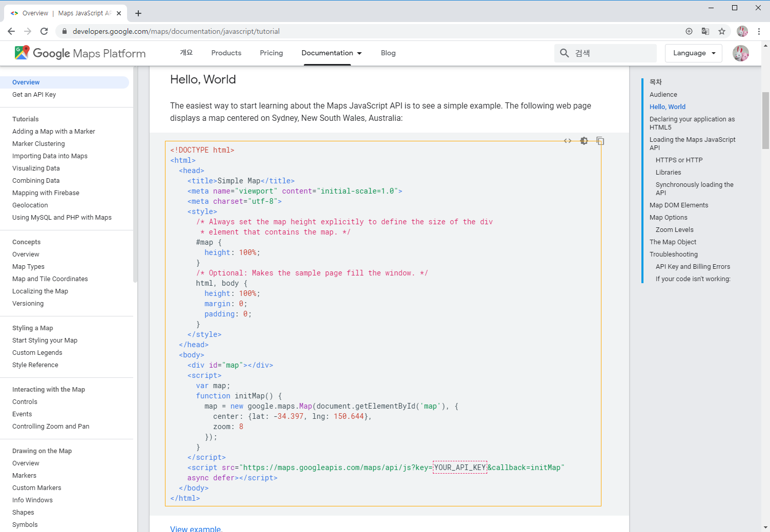Click the browser forward arrow

28,31
